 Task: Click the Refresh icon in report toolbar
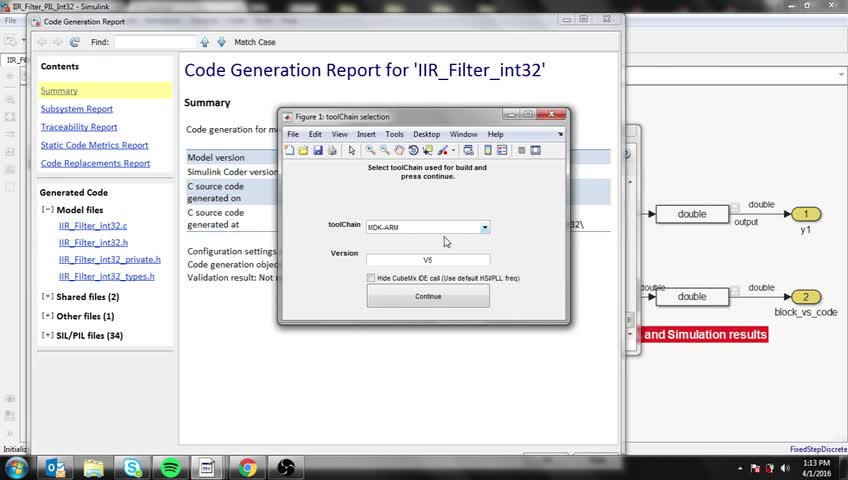75,42
